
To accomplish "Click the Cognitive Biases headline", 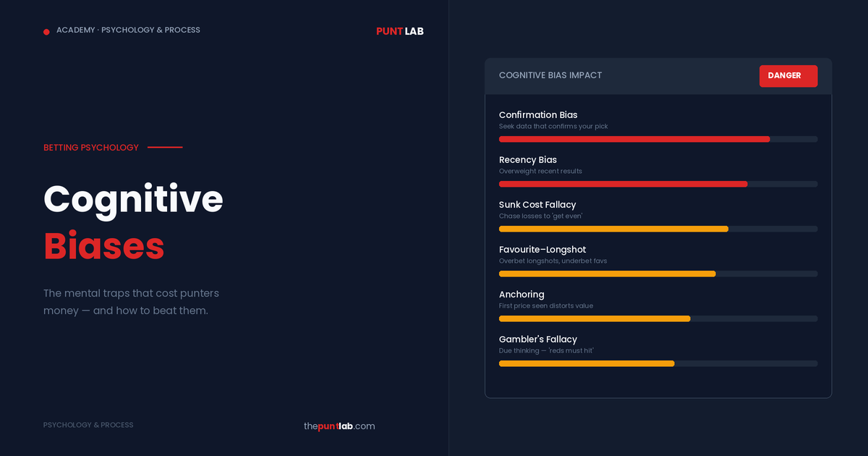I will [x=133, y=221].
